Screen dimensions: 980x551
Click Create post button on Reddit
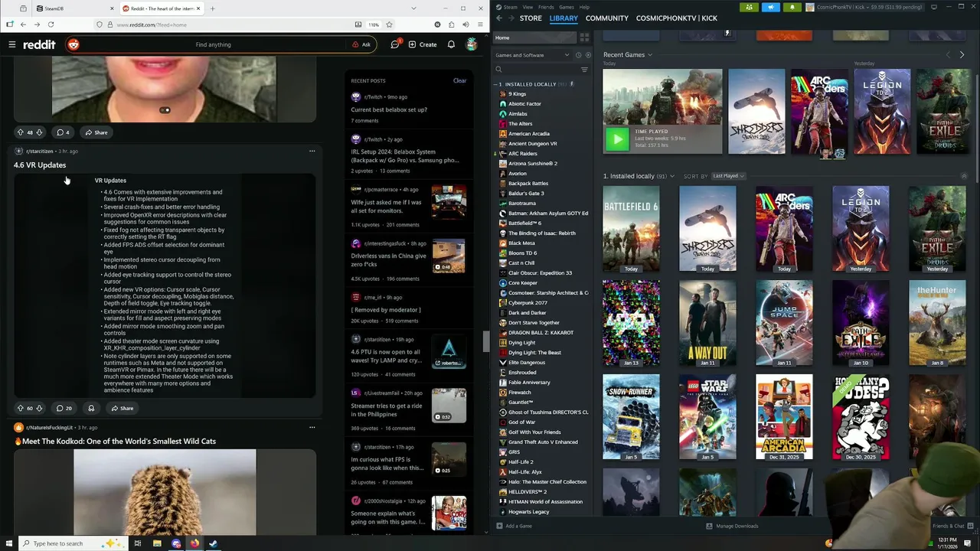pyautogui.click(x=423, y=44)
